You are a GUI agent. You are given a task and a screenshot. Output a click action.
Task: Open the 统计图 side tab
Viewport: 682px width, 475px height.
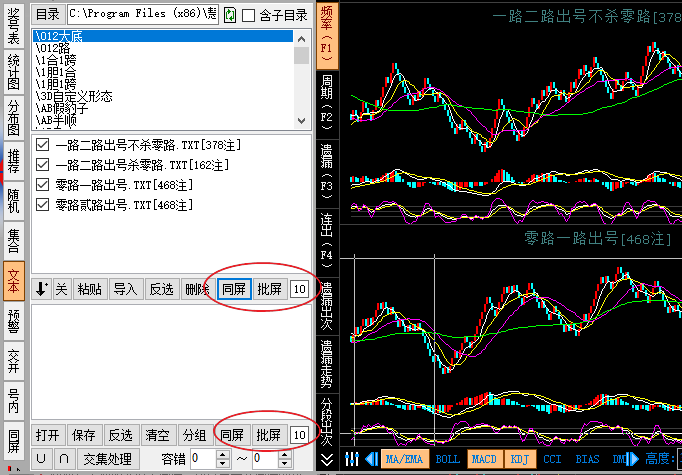pyautogui.click(x=13, y=73)
